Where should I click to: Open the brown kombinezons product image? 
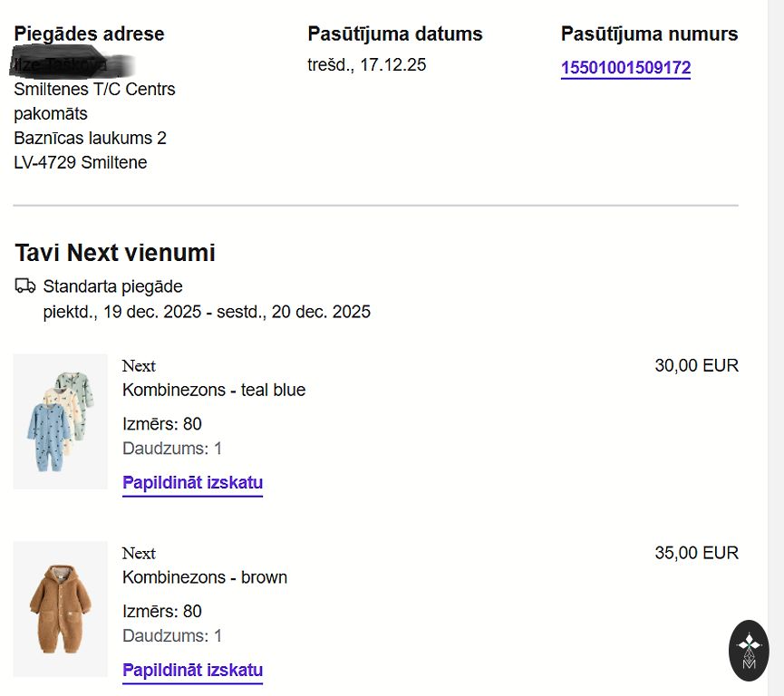[61, 608]
